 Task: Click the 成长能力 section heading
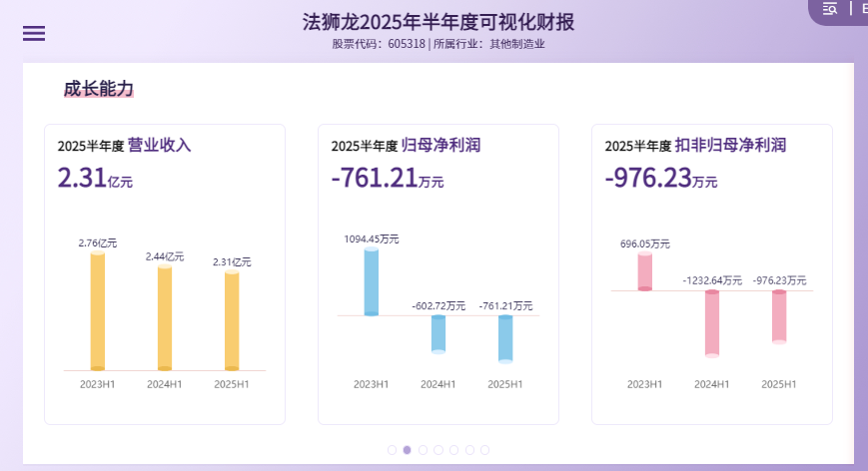click(x=98, y=89)
